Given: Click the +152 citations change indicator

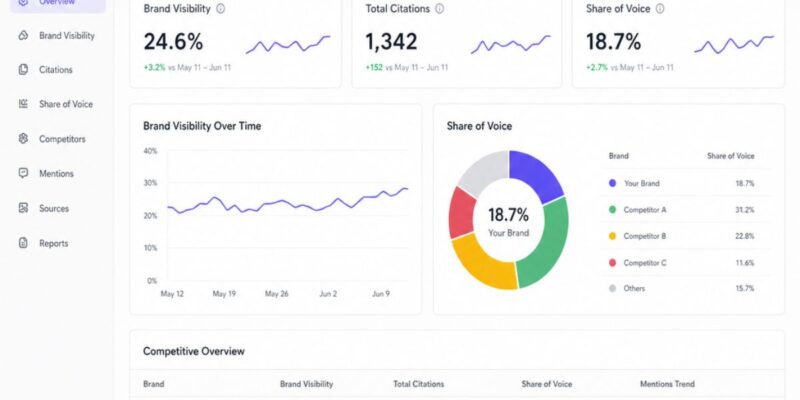Looking at the screenshot, I should [x=374, y=67].
